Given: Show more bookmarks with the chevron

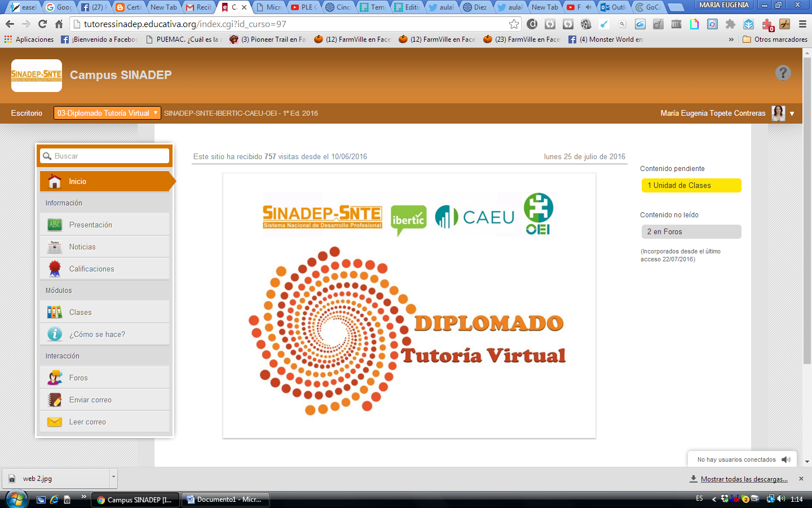Looking at the screenshot, I should point(731,40).
